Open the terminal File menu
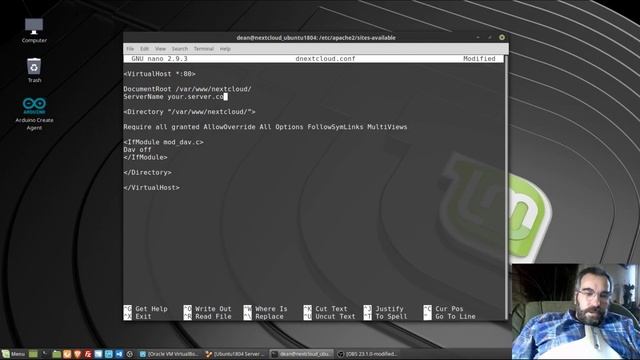This screenshot has height=360, width=640. pyautogui.click(x=130, y=49)
